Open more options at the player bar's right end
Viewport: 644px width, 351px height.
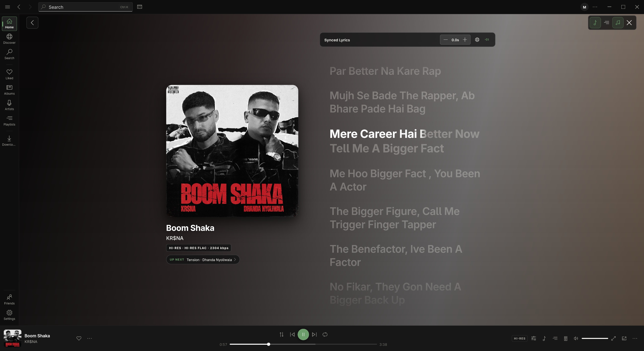point(635,338)
